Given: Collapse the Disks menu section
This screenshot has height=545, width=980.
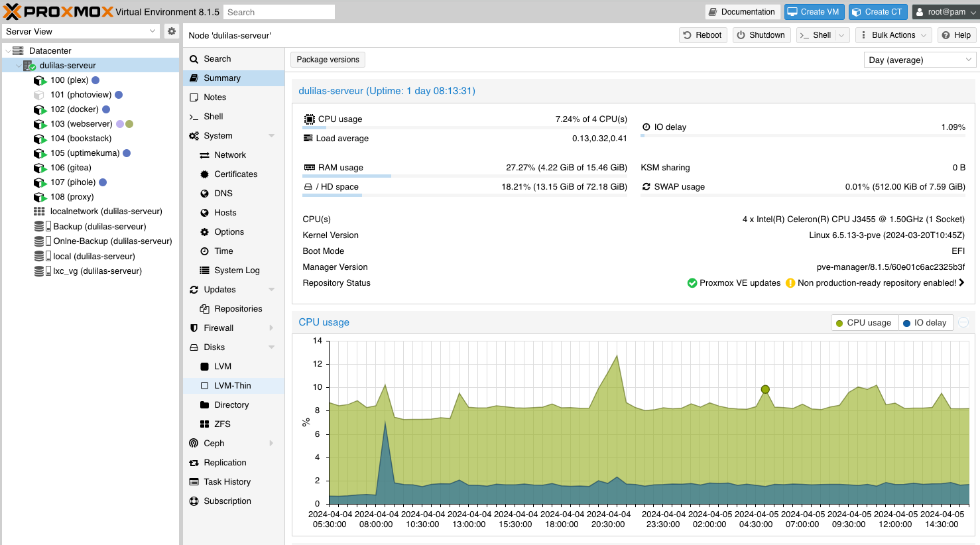Looking at the screenshot, I should [x=272, y=347].
